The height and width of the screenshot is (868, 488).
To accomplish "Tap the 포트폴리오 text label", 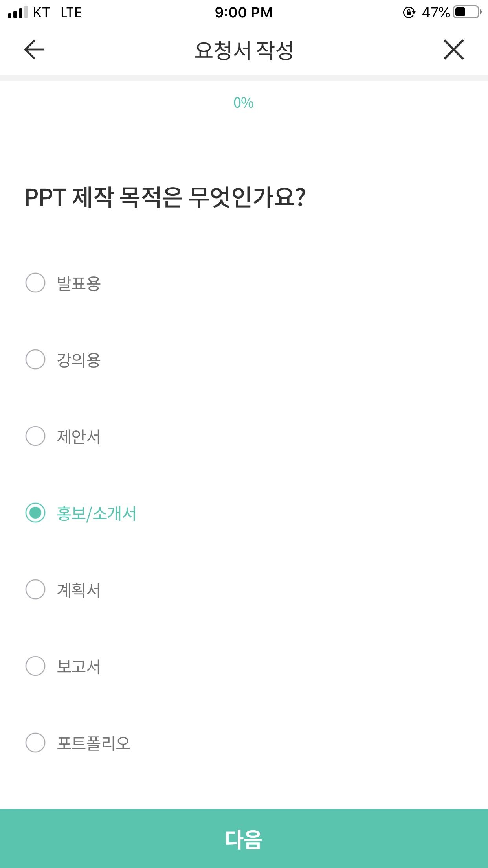I will coord(94,743).
